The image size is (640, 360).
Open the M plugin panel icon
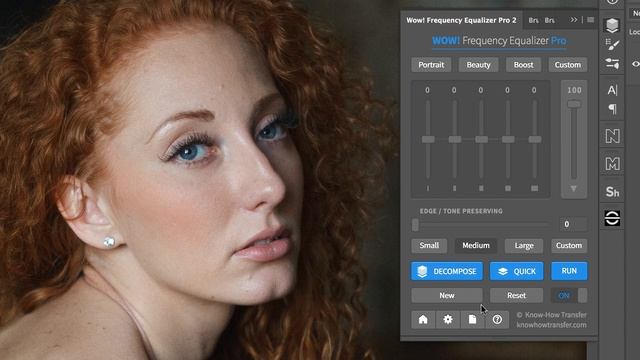pyautogui.click(x=612, y=164)
